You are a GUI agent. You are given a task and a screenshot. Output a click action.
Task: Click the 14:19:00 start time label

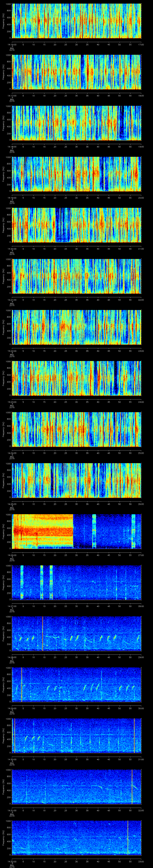12,198
